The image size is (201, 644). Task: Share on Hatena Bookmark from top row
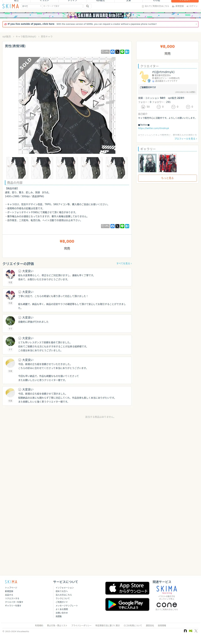pyautogui.click(x=127, y=52)
